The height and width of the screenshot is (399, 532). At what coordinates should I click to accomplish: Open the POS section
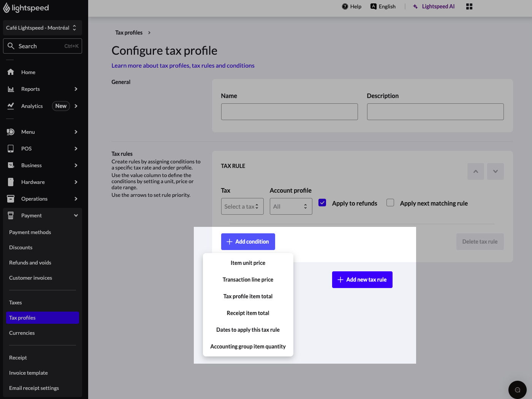pyautogui.click(x=26, y=149)
